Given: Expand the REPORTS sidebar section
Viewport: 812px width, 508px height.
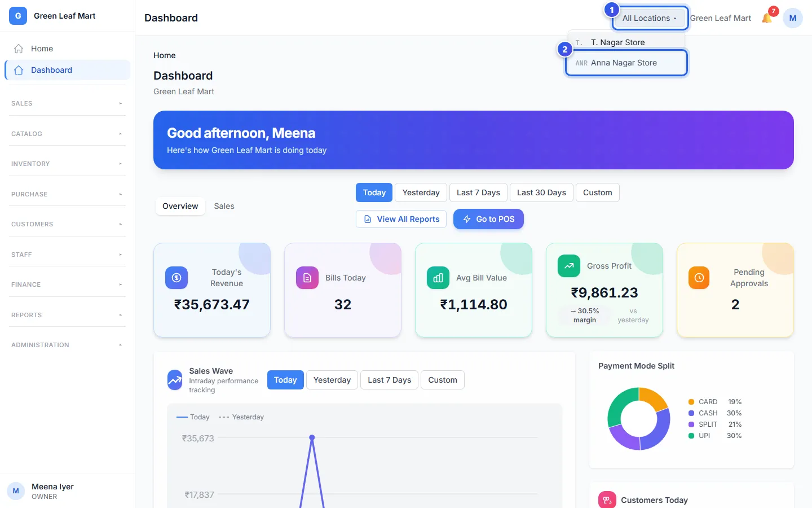Looking at the screenshot, I should pos(67,315).
